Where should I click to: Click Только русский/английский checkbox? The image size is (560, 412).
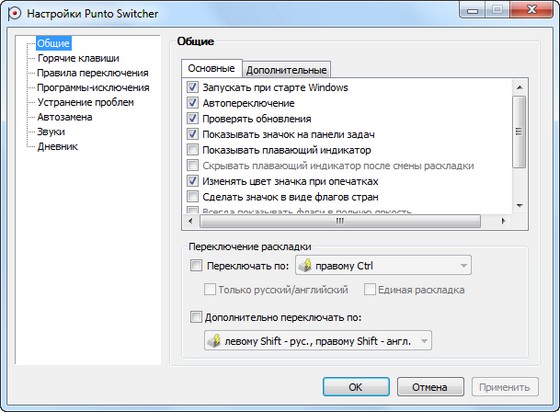point(210,289)
